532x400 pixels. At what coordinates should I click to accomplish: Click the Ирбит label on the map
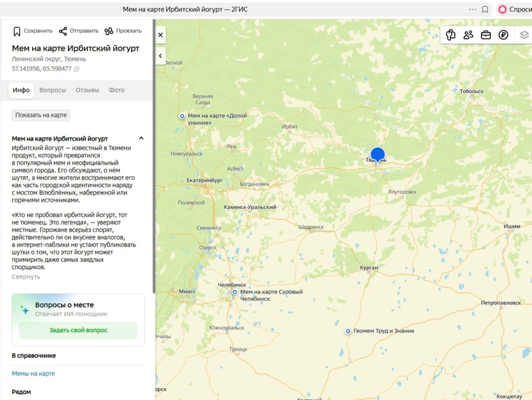290,127
